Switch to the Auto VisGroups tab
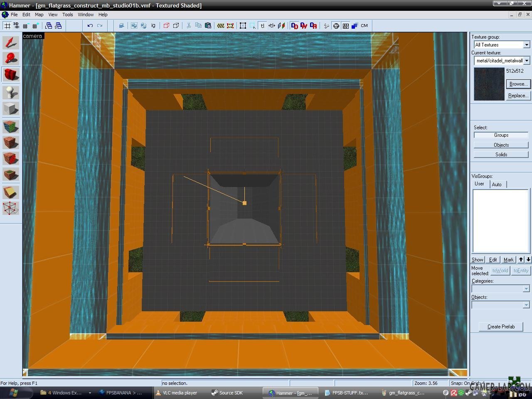This screenshot has height=399, width=532. (497, 185)
